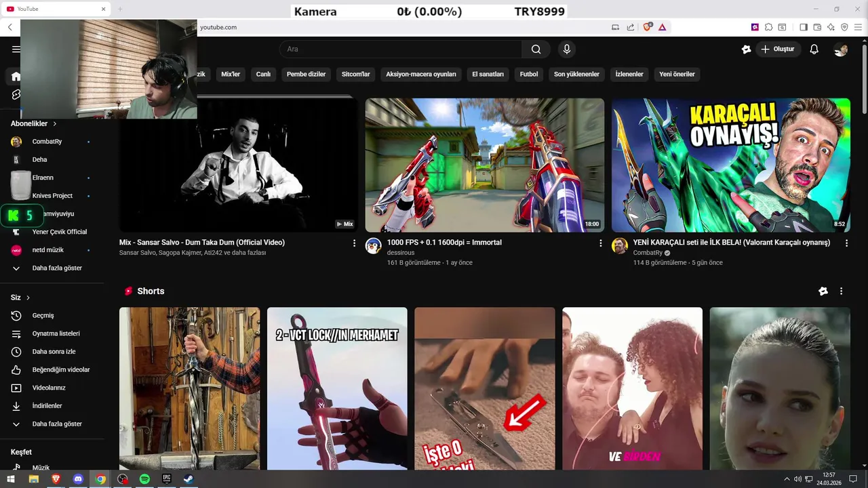The width and height of the screenshot is (868, 488).
Task: Select the Son yüklenenler chip
Action: [x=576, y=74]
